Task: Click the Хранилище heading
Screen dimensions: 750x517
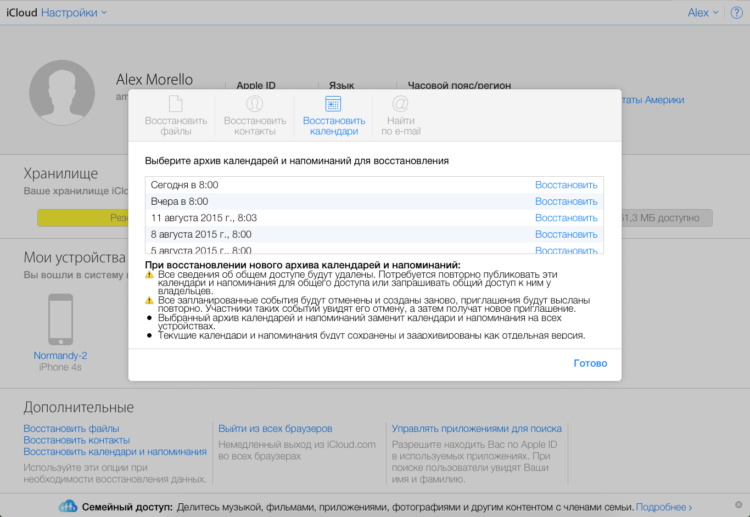Action: tap(61, 173)
